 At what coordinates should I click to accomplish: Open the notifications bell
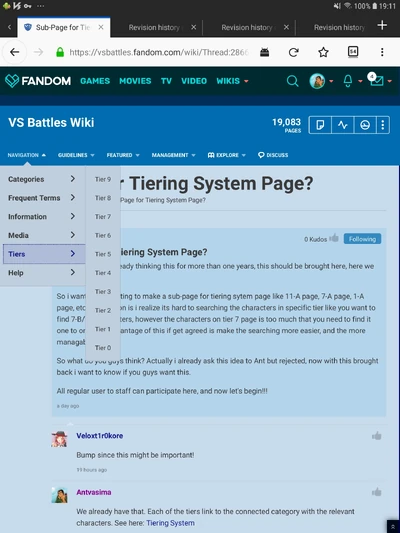click(x=348, y=81)
